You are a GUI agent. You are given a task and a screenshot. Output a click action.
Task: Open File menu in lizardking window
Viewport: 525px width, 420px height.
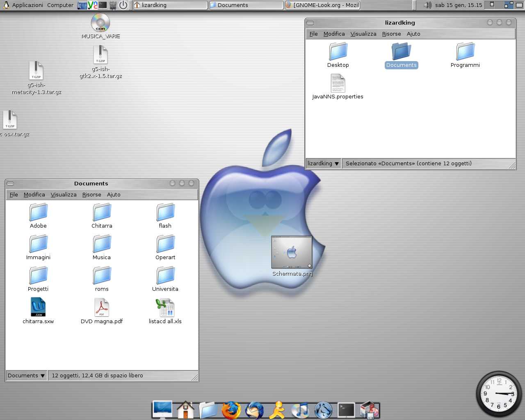pos(313,34)
